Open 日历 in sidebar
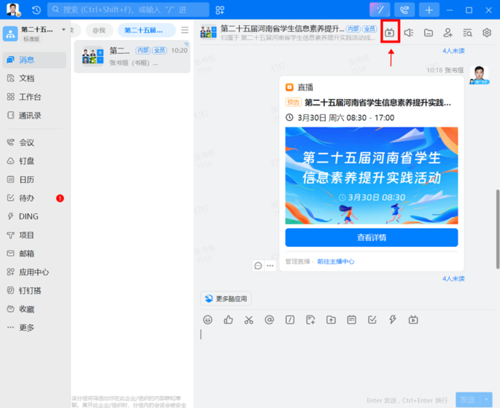The height and width of the screenshot is (408, 500). [34, 180]
